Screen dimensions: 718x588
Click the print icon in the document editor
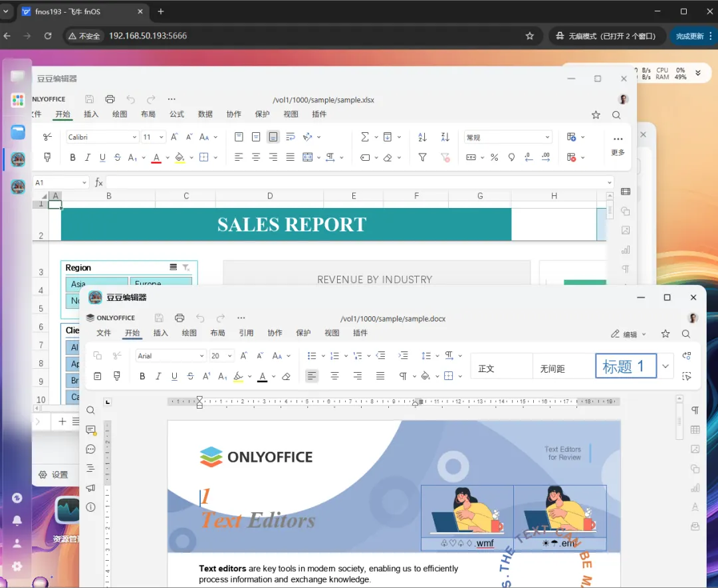coord(179,318)
